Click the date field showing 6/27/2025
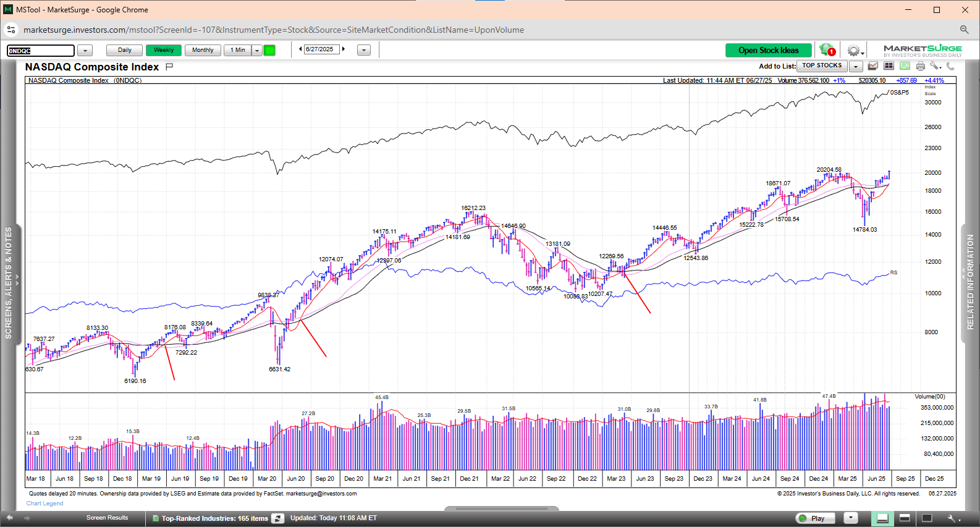 321,49
